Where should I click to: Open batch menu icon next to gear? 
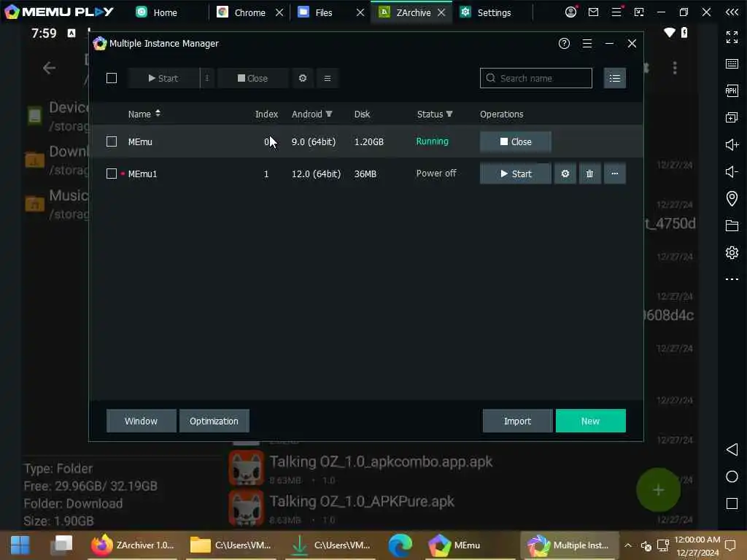click(328, 78)
